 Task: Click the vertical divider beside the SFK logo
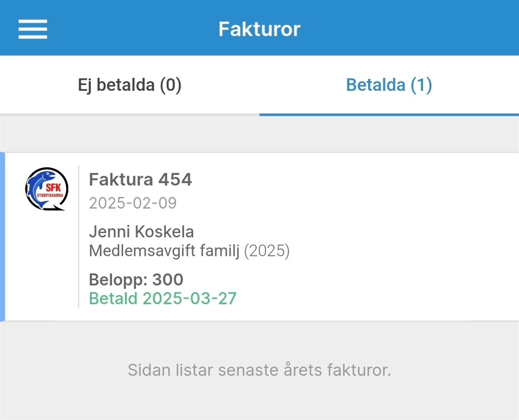click(x=78, y=237)
